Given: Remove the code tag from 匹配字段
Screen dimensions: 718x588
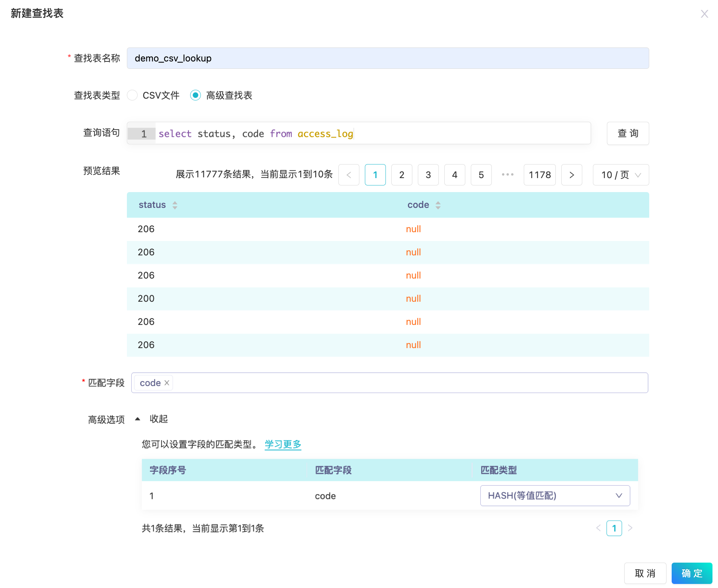Looking at the screenshot, I should pyautogui.click(x=167, y=383).
